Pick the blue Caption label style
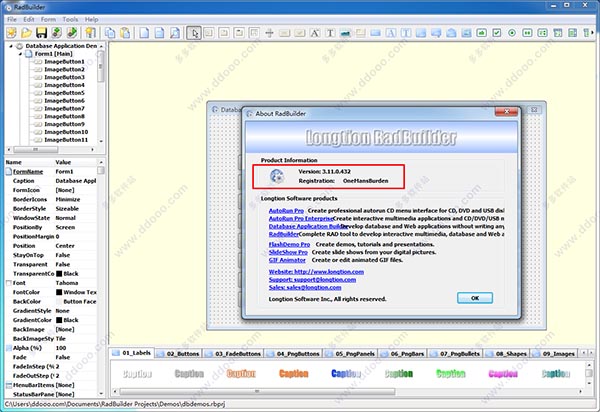The width and height of the screenshot is (600, 412). coord(346,374)
